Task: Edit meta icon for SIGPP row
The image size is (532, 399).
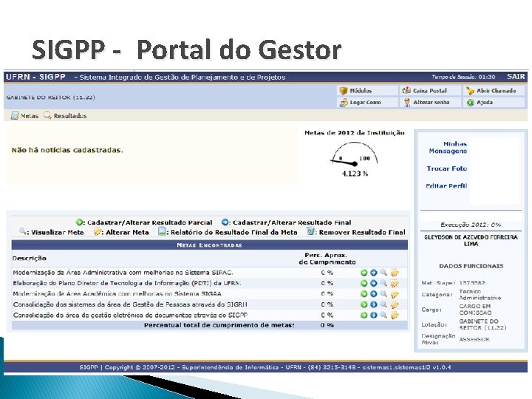Action: (395, 316)
